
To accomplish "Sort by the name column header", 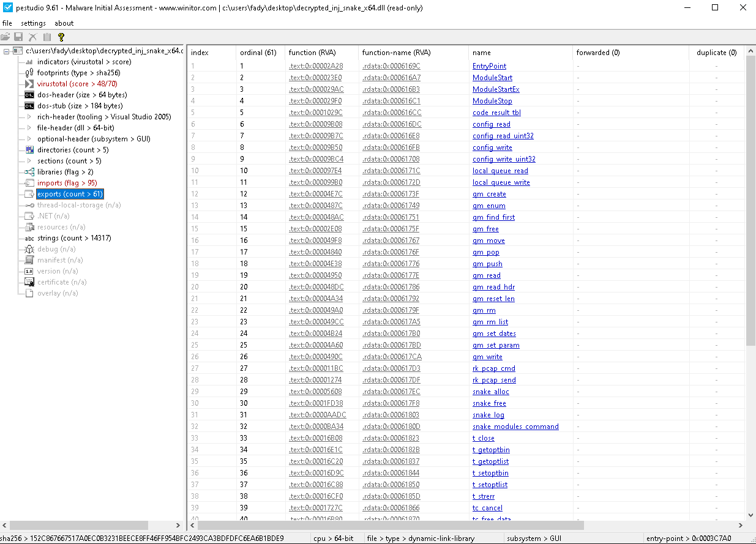I will [520, 53].
